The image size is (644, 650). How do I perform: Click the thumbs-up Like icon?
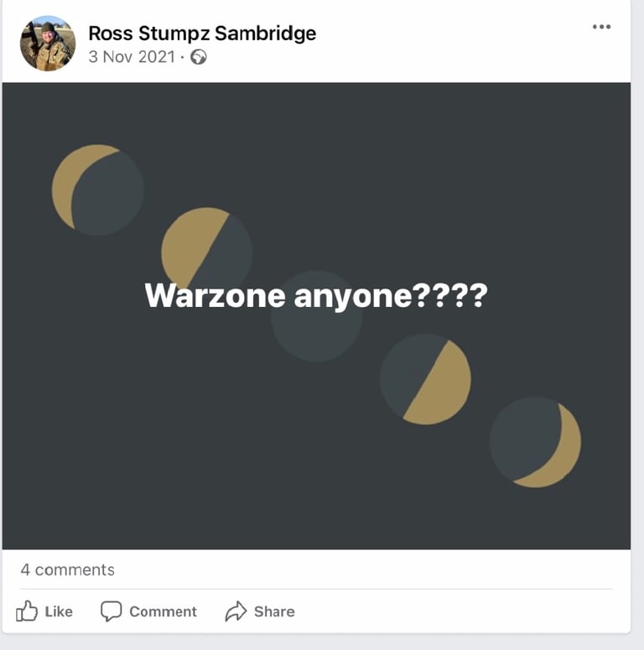(x=27, y=611)
